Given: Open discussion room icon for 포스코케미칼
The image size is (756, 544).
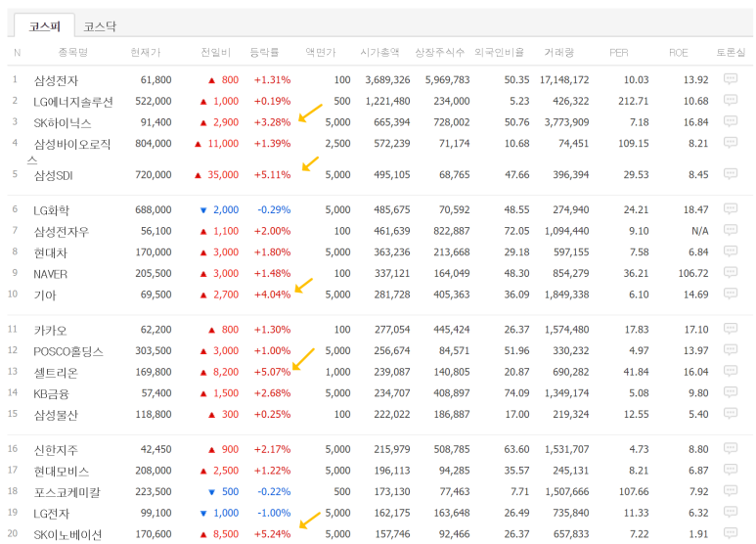Looking at the screenshot, I should (x=731, y=491).
